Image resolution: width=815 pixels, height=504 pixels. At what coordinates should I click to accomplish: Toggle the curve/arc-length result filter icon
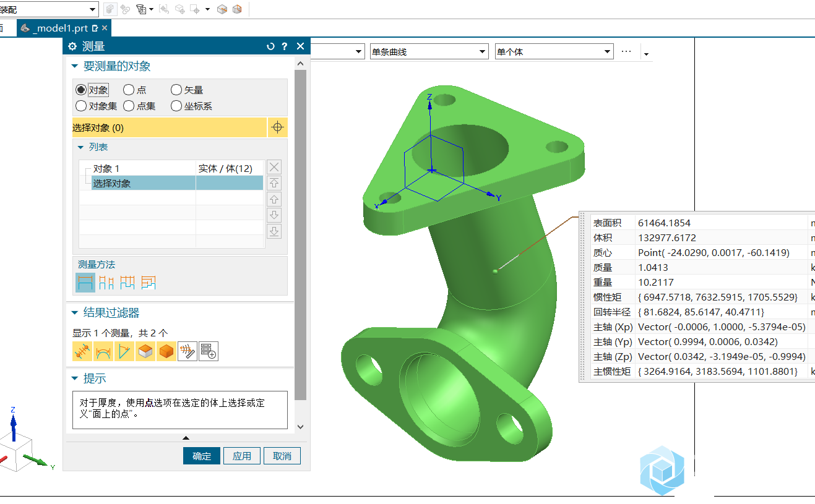tap(103, 351)
